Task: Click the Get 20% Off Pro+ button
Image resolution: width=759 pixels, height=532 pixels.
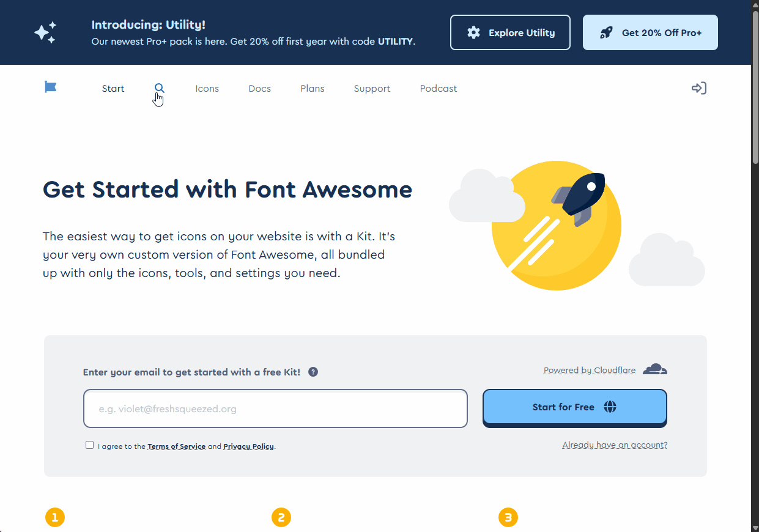Action: click(x=650, y=32)
